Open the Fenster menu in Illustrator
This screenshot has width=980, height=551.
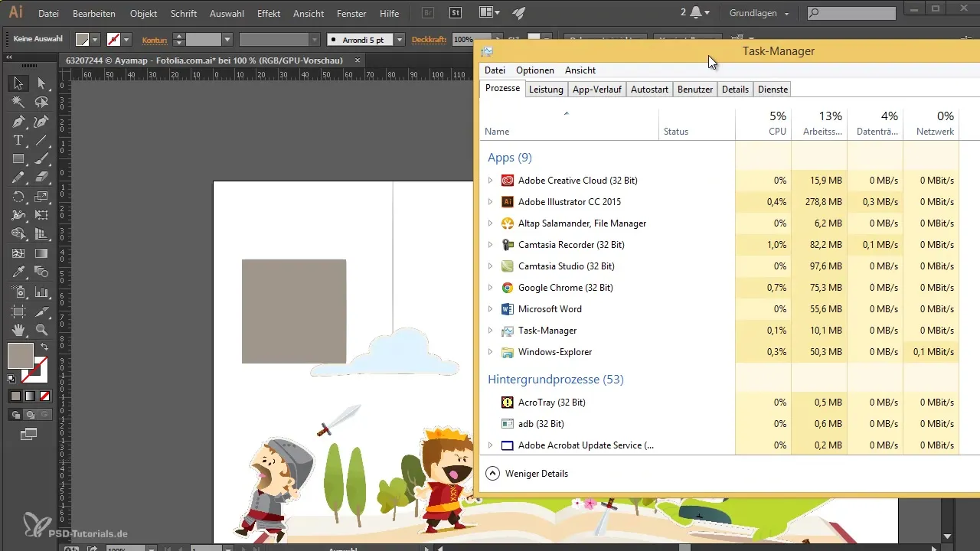coord(351,14)
